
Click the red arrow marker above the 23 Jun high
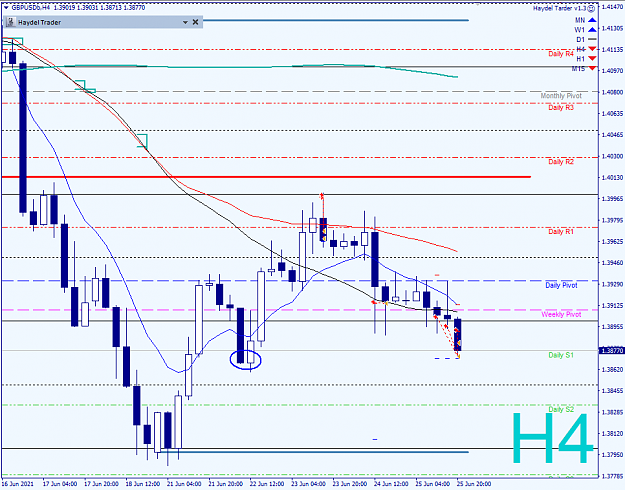(x=322, y=195)
